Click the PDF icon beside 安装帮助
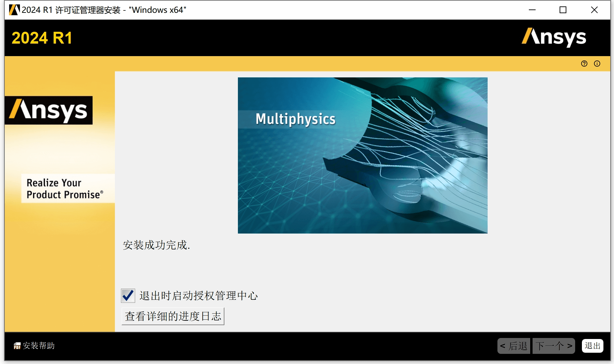The height and width of the screenshot is (364, 614). click(17, 346)
